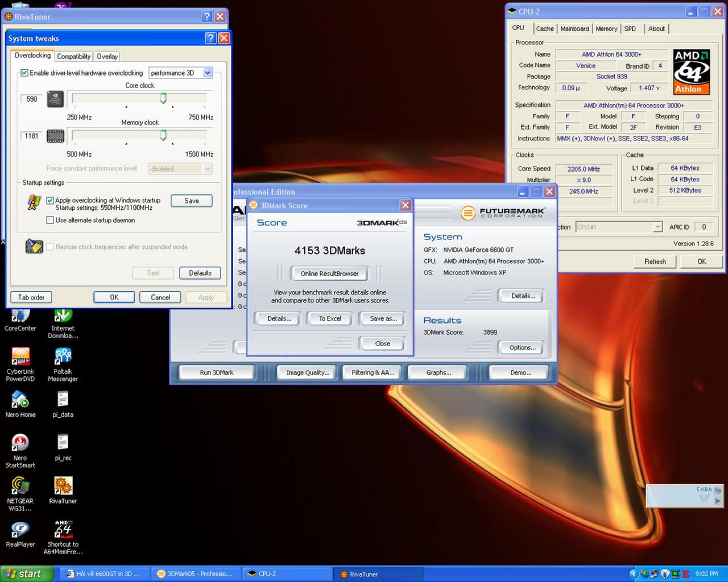This screenshot has height=582, width=728.
Task: Open Paltalk Messenger desktop icon
Action: click(63, 364)
